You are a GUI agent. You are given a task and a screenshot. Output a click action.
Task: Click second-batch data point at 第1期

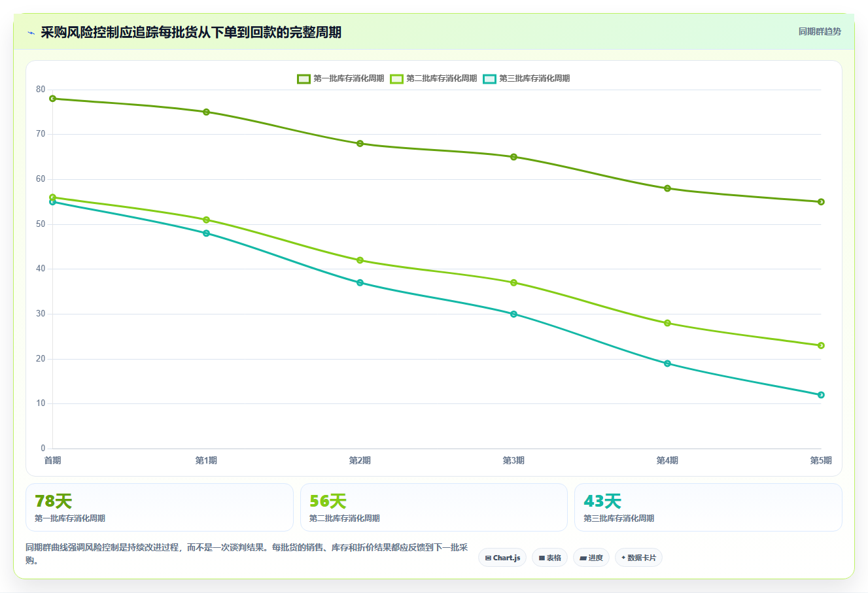[x=206, y=220]
